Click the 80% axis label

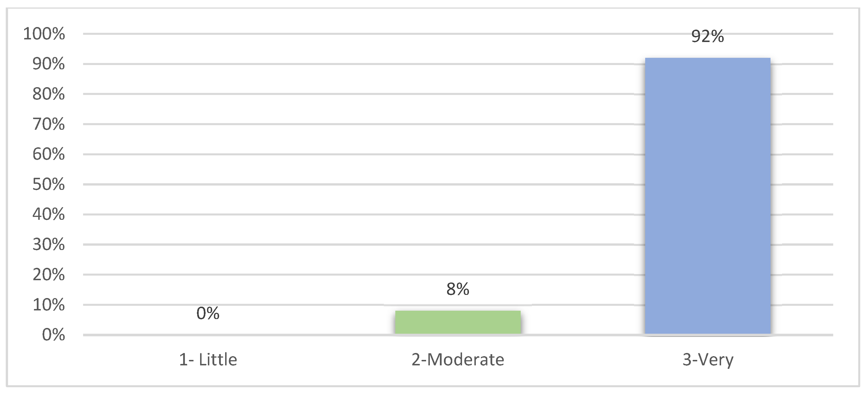(x=49, y=94)
